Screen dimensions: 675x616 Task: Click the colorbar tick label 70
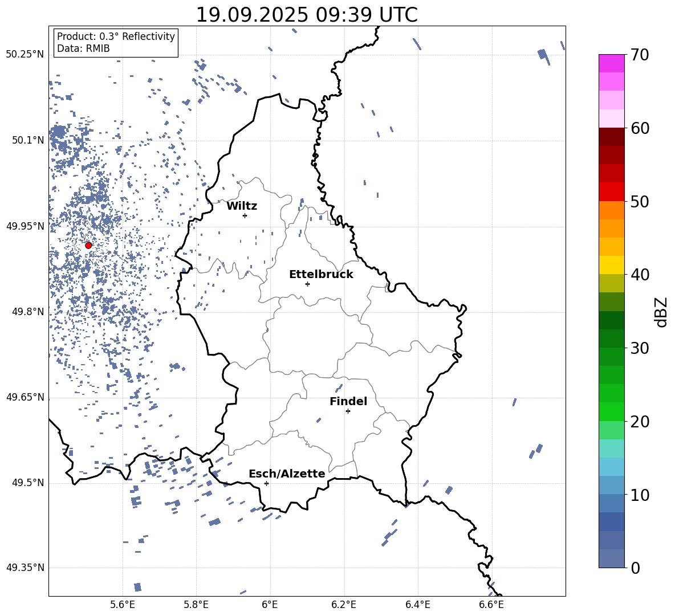tap(640, 55)
